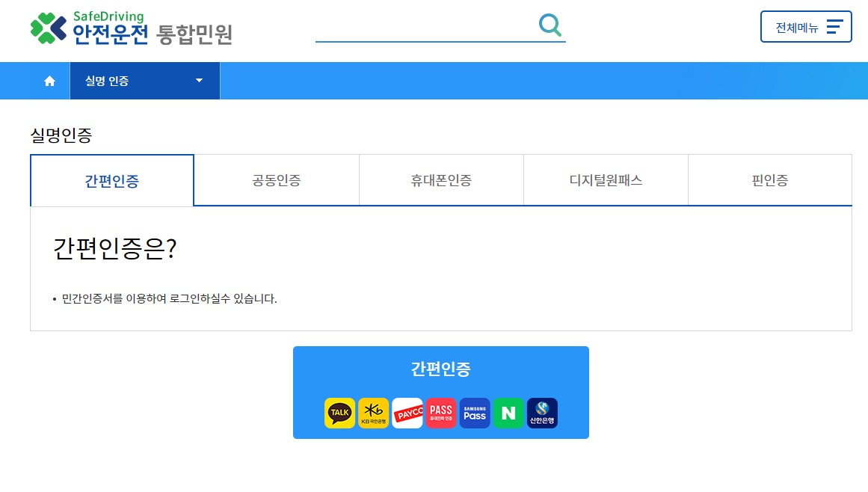Select KB국민은행 authentication icon
Viewport: 868px width, 492px height.
(373, 413)
